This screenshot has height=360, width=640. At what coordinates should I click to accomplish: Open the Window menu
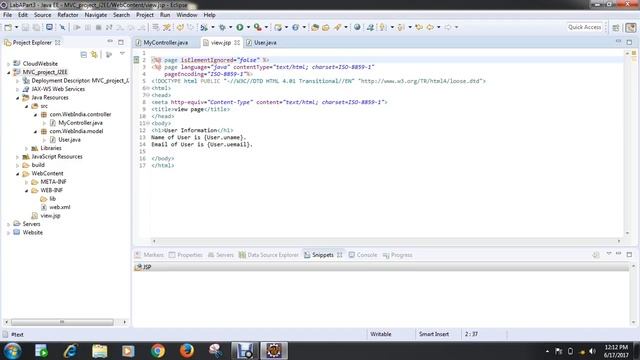click(187, 15)
